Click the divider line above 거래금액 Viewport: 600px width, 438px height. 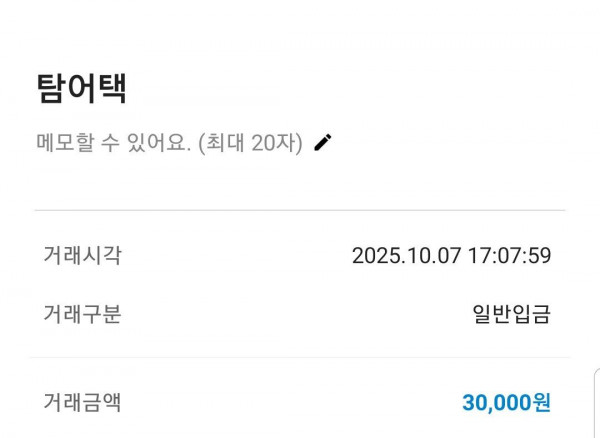point(300,357)
